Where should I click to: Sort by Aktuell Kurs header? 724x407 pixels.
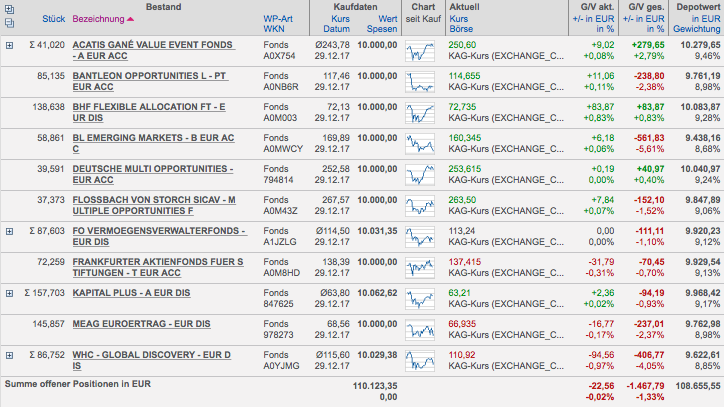click(459, 19)
